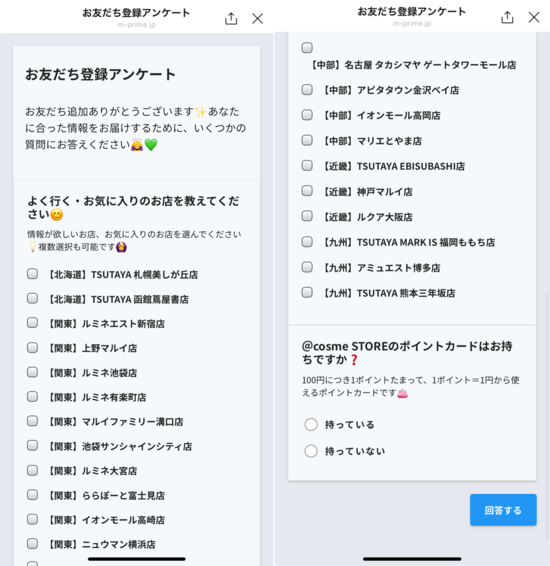Select ルミネエスト新宿店 checkbox
The height and width of the screenshot is (566, 550).
pos(32,323)
